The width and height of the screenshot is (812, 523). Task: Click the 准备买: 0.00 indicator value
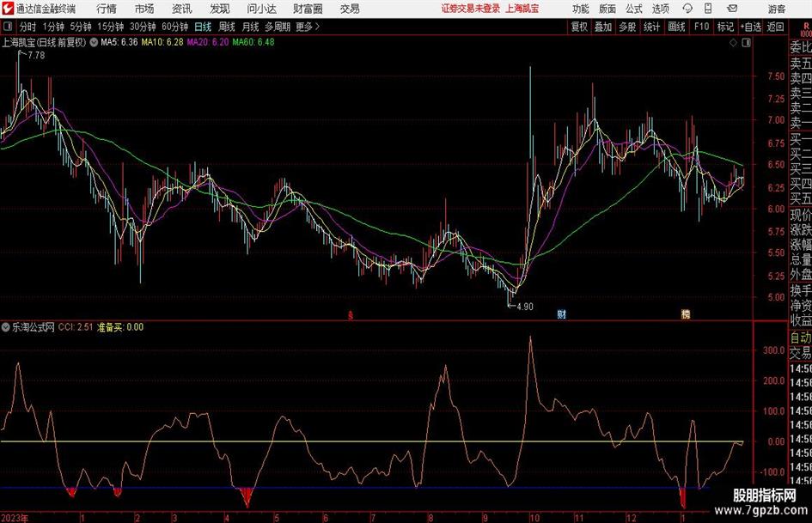[x=120, y=327]
